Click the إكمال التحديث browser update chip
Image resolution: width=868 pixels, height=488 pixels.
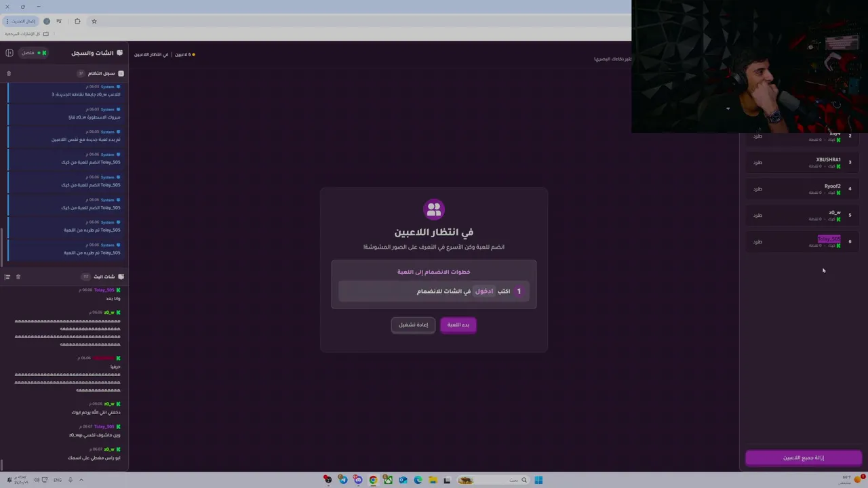pyautogui.click(x=20, y=21)
